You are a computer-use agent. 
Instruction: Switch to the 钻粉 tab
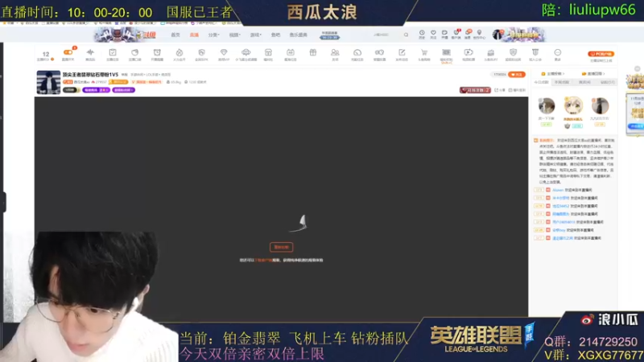click(608, 83)
